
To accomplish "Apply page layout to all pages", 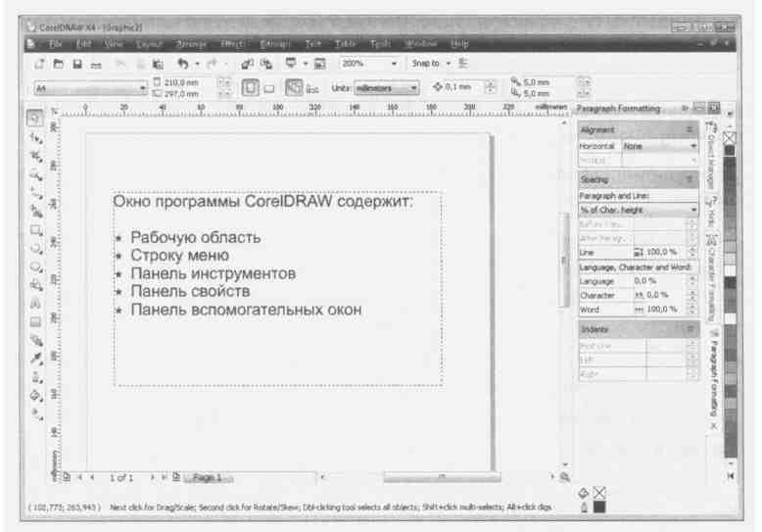I will click(x=294, y=87).
